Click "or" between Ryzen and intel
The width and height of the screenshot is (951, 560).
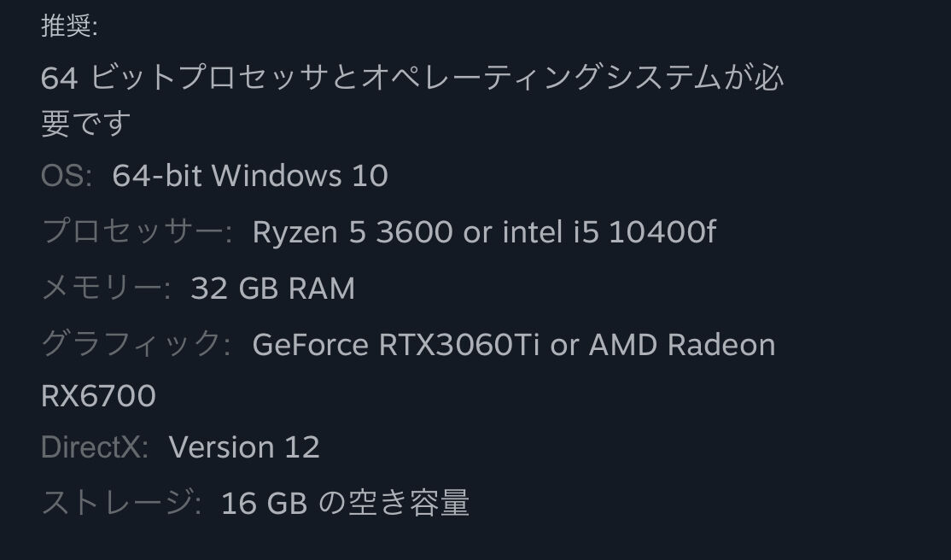click(477, 232)
